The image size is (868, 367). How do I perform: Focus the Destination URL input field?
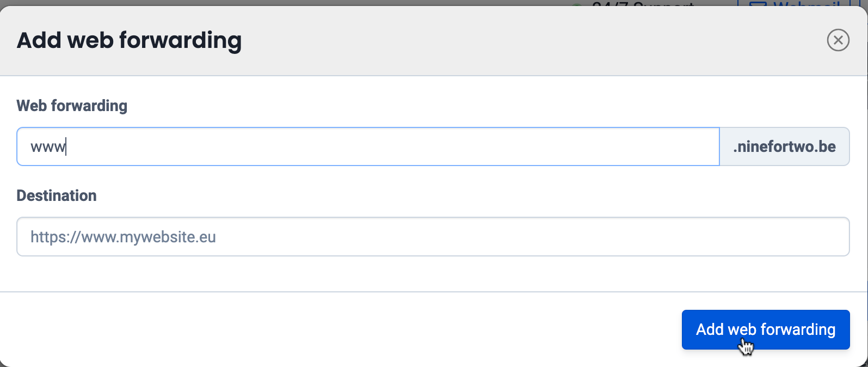[x=433, y=237]
